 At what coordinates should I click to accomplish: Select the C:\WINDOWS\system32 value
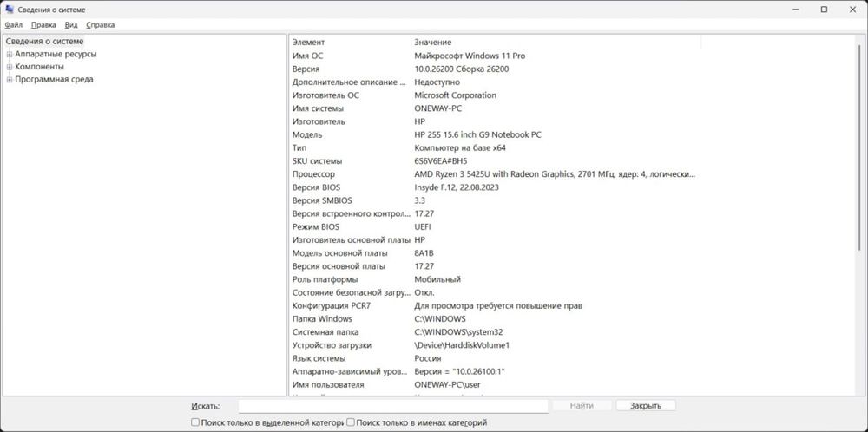coord(458,332)
